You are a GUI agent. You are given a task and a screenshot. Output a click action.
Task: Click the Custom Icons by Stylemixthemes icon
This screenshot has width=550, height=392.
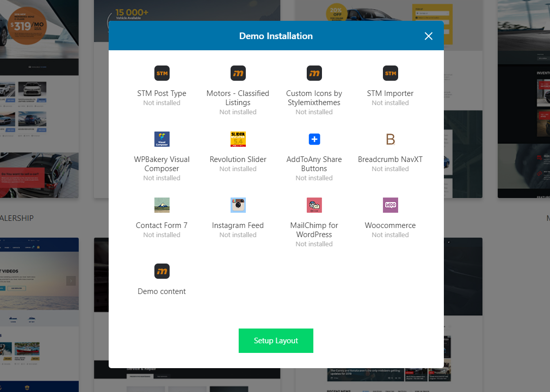click(x=314, y=73)
